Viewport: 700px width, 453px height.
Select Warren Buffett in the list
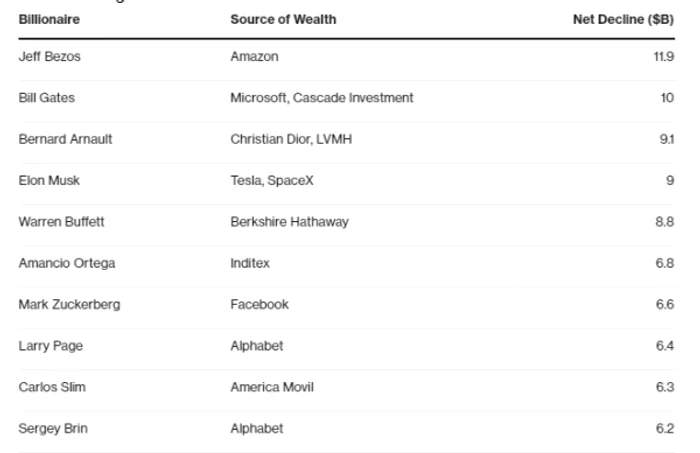pos(61,222)
